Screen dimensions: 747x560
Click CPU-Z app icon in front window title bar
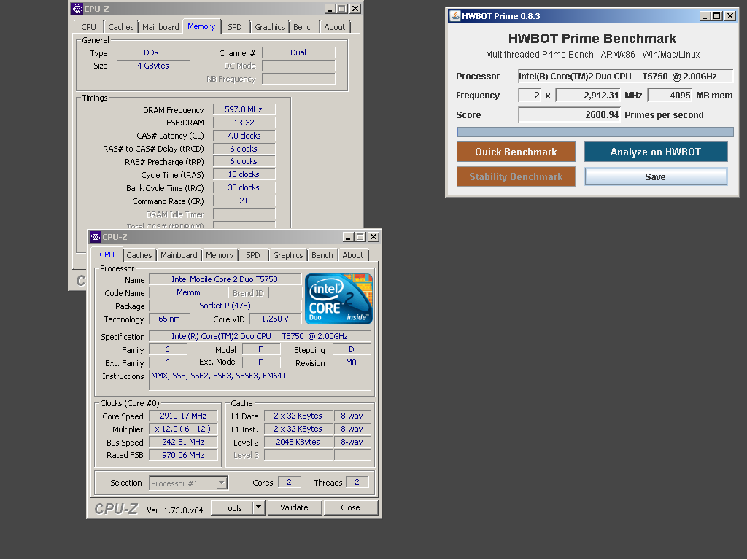[x=96, y=237]
